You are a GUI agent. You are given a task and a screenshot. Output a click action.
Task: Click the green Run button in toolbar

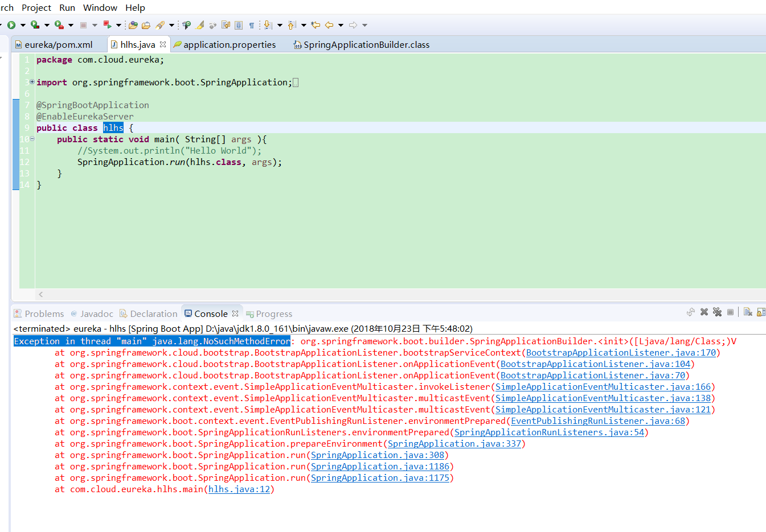point(11,25)
